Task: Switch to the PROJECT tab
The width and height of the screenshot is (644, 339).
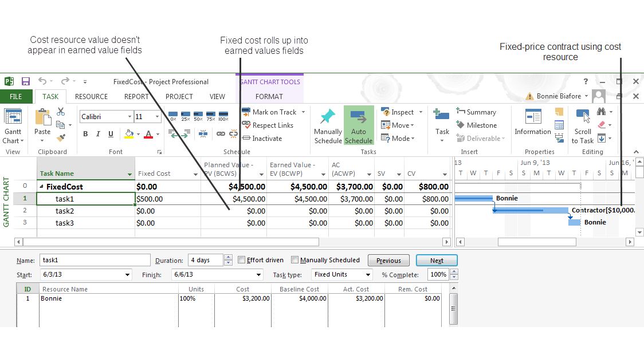Action: pos(179,96)
